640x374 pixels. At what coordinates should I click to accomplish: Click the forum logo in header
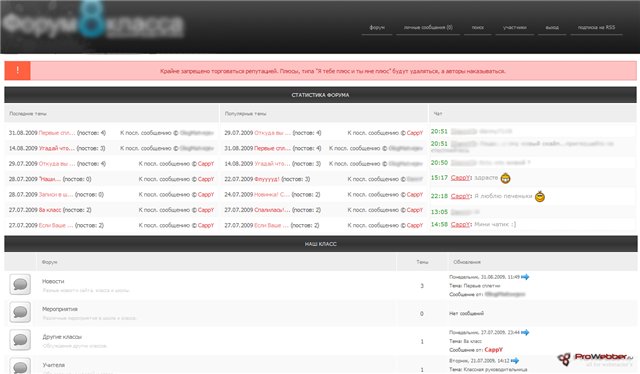(x=93, y=24)
